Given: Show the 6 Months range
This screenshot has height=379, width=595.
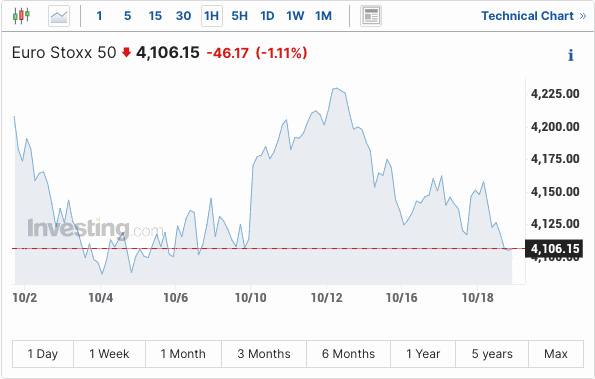Looking at the screenshot, I should (348, 354).
